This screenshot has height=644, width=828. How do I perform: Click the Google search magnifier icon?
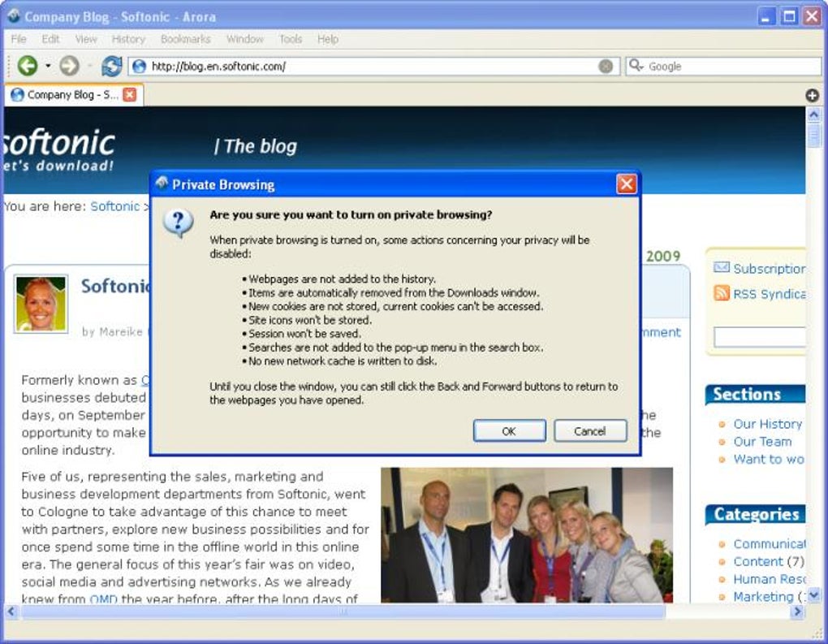point(636,66)
